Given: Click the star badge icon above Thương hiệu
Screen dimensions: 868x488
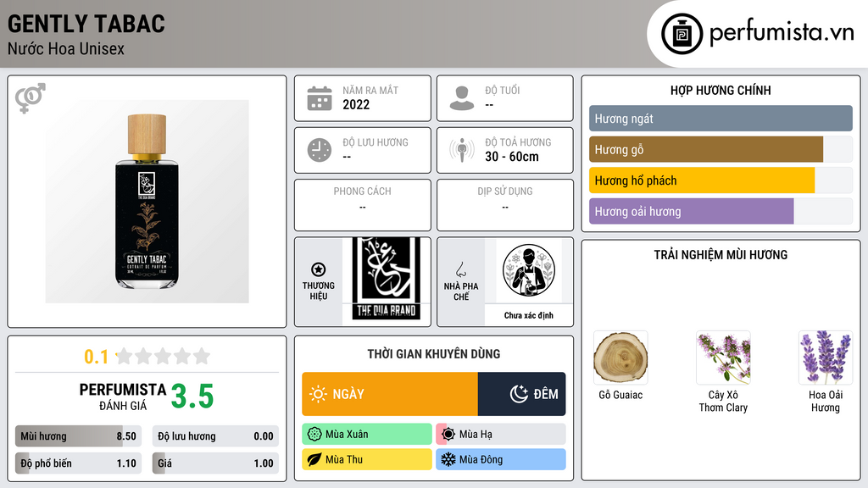Looking at the screenshot, I should tap(319, 269).
